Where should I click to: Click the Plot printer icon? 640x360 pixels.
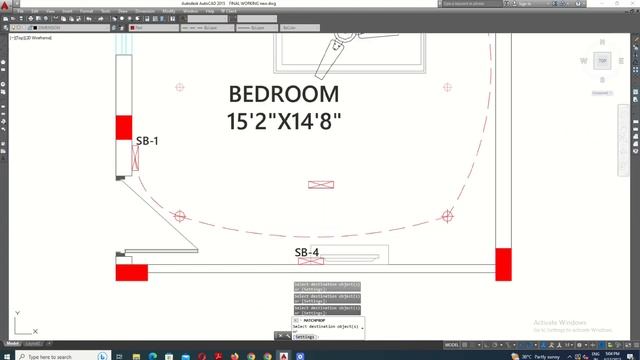click(x=30, y=19)
